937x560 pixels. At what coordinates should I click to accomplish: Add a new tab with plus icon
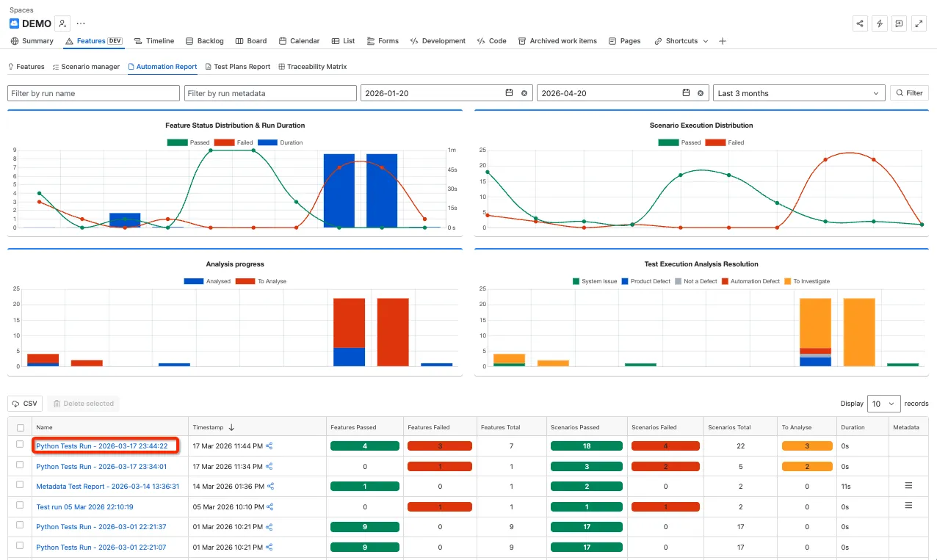click(x=723, y=41)
